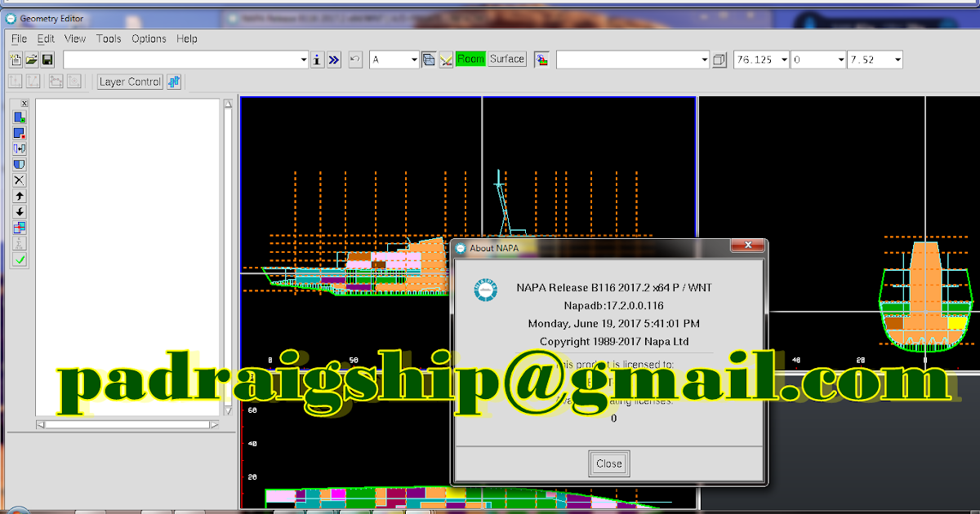Click the green checkmark icon

click(20, 259)
